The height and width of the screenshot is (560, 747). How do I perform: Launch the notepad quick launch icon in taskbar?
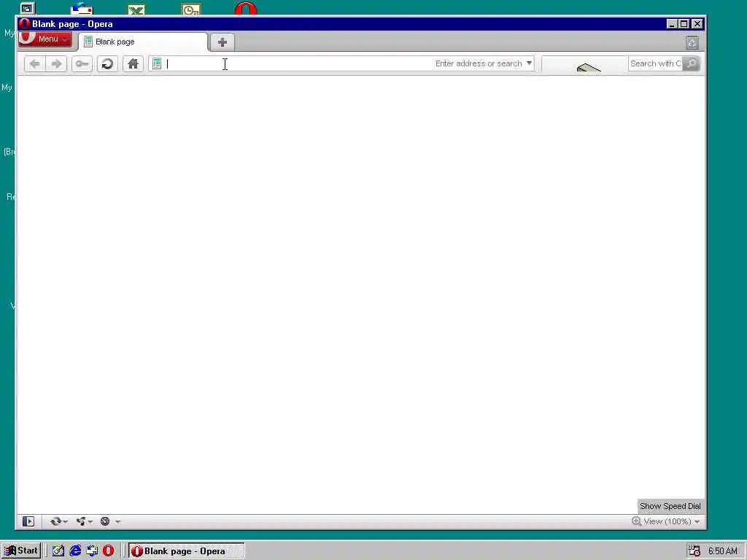point(58,551)
